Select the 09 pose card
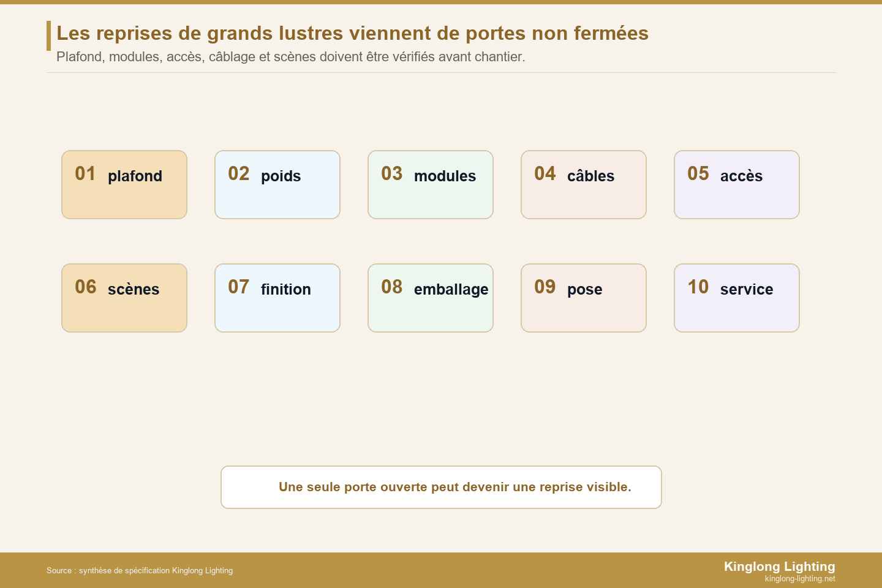Image resolution: width=882 pixels, height=588 pixels. [584, 298]
